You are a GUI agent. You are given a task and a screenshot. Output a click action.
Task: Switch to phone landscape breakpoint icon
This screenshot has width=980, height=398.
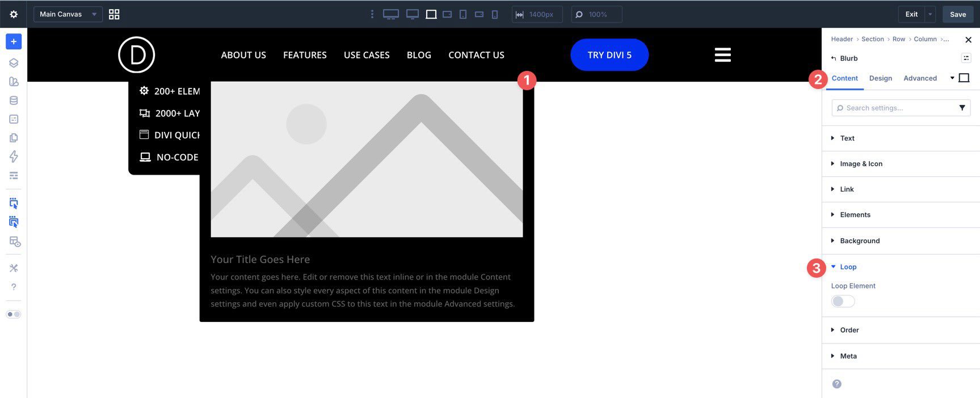[479, 14]
